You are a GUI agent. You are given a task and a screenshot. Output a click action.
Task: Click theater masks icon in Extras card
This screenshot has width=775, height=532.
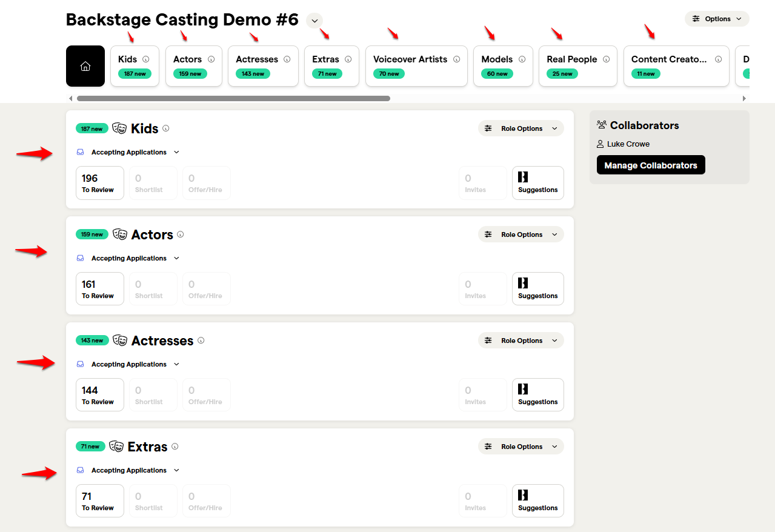point(116,447)
